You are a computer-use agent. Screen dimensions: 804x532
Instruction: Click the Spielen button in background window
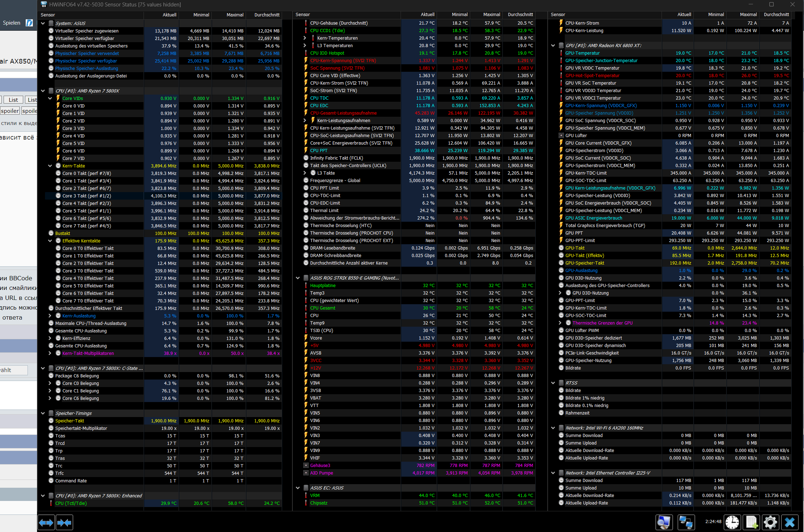[x=12, y=23]
